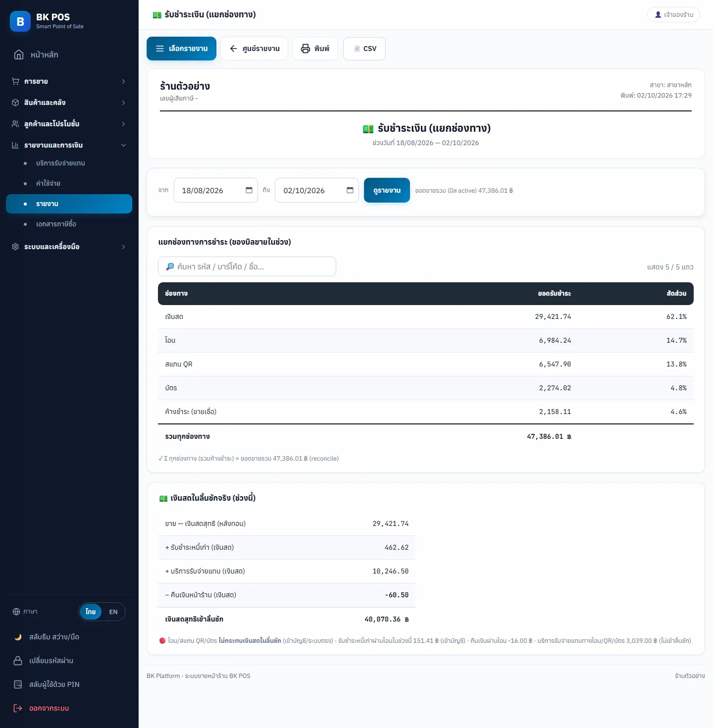The image size is (713, 728).
Task: Go back to ศูนย์รายงาน
Action: click(254, 49)
